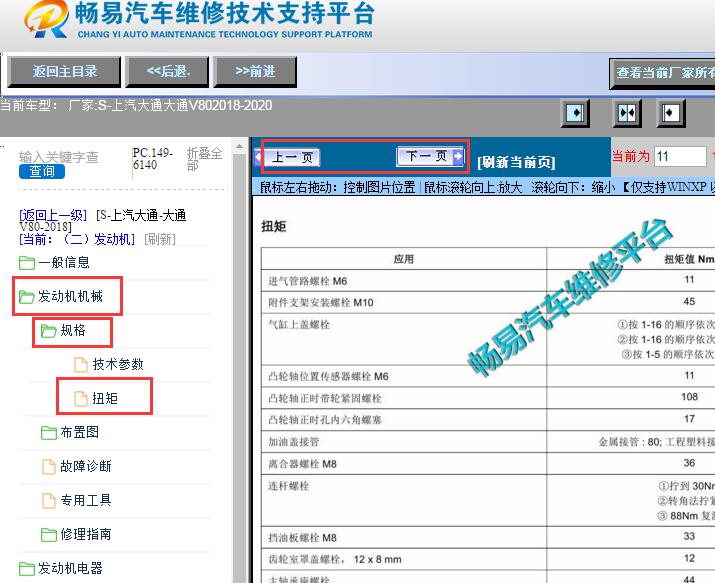The image size is (715, 583).
Task: Click 返回上一级 link
Action: tap(53, 215)
